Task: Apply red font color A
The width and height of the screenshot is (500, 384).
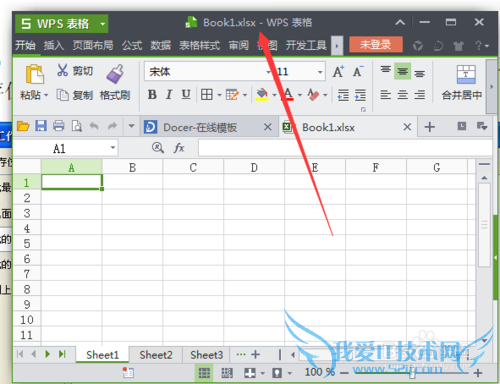Action: tap(288, 94)
